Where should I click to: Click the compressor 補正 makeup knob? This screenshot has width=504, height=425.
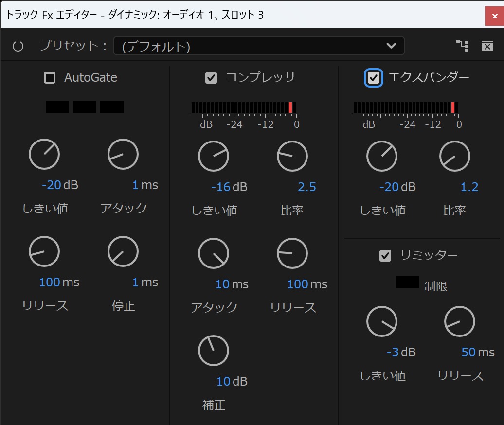coord(214,351)
